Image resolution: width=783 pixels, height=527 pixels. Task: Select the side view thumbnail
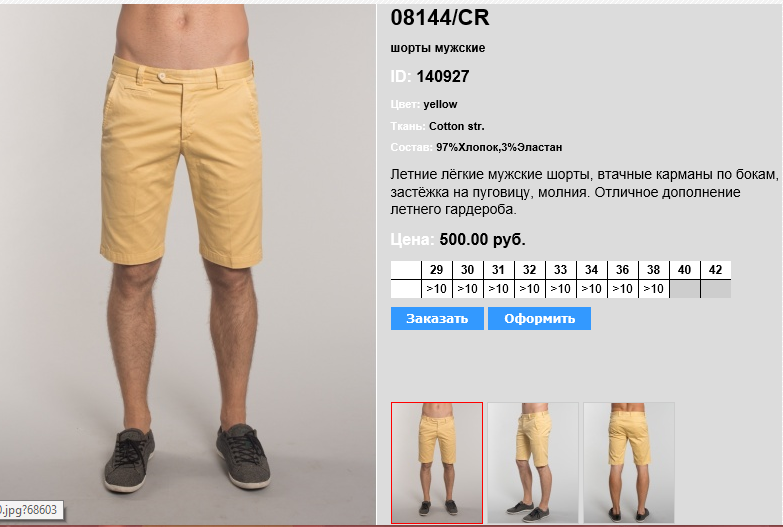533,463
